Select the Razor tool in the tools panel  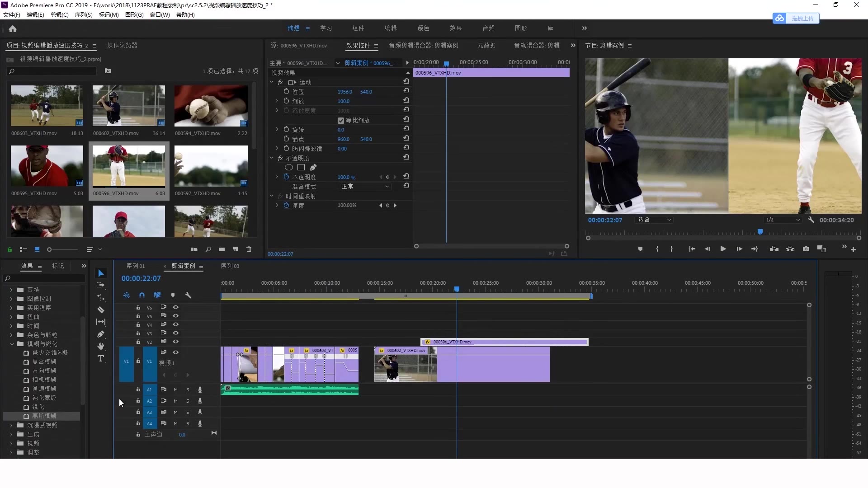point(101,310)
